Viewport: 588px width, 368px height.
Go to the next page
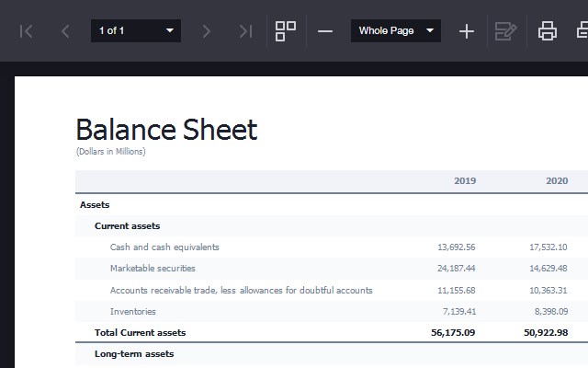point(206,31)
